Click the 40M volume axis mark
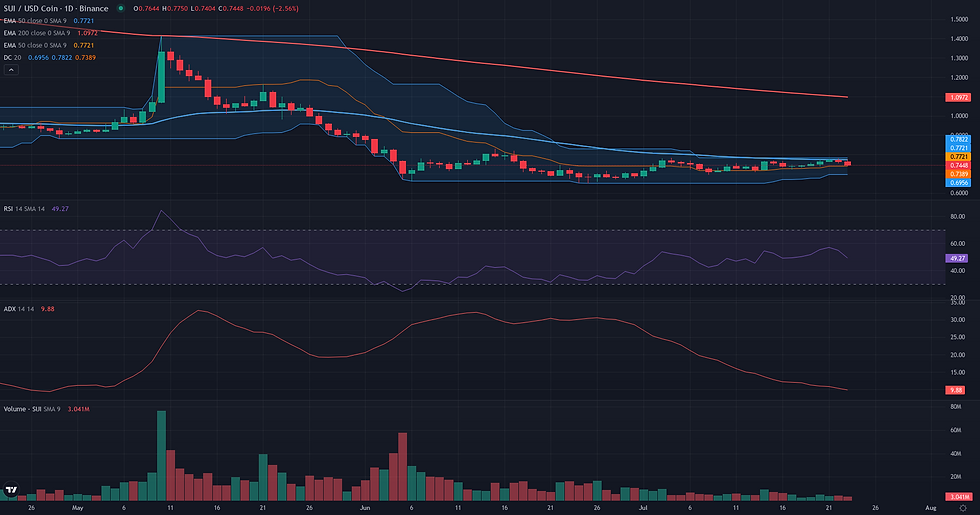980x515 pixels. click(956, 454)
